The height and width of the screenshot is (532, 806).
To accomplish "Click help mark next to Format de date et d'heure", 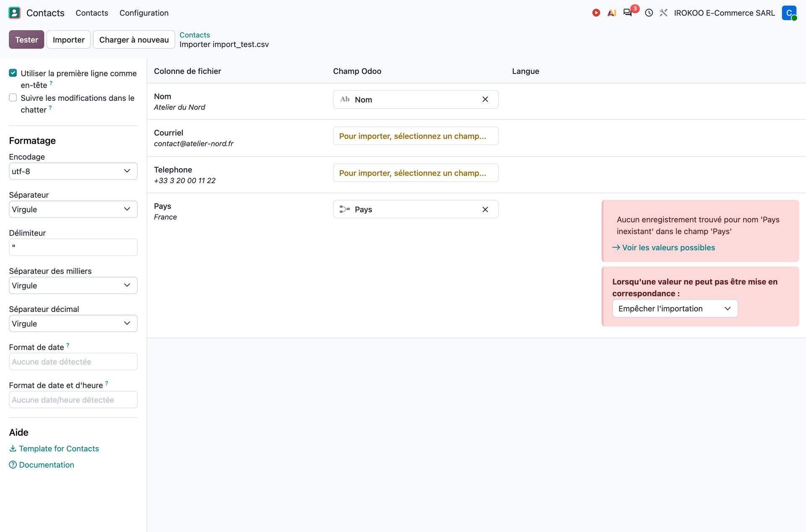I will (x=107, y=383).
